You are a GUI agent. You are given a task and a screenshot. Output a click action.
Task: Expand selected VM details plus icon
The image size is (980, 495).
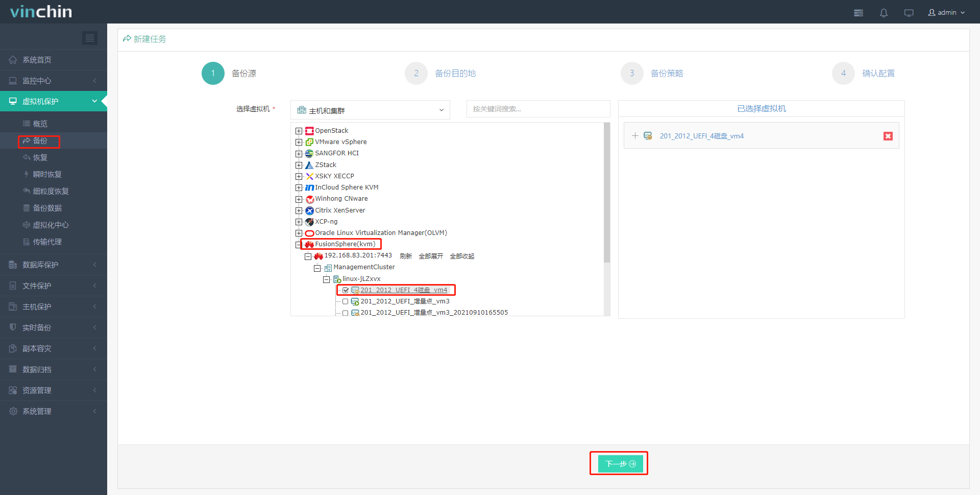coord(635,136)
